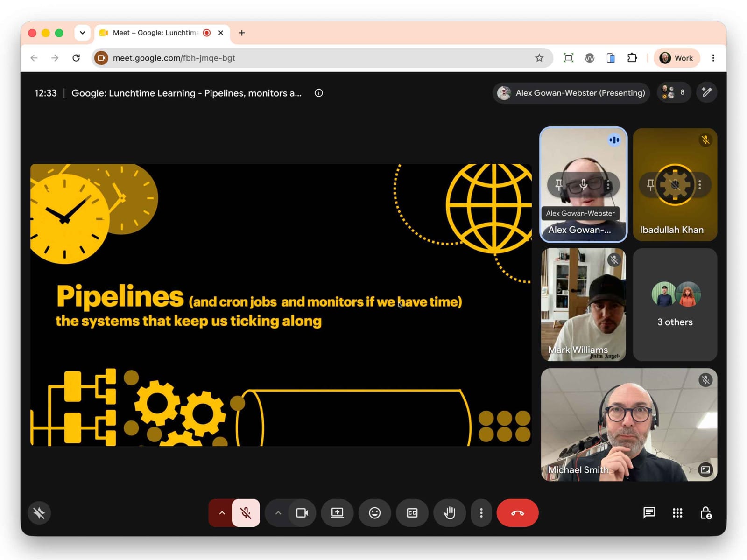Image resolution: width=747 pixels, height=560 pixels.
Task: Open the chat panel icon
Action: [x=649, y=513]
